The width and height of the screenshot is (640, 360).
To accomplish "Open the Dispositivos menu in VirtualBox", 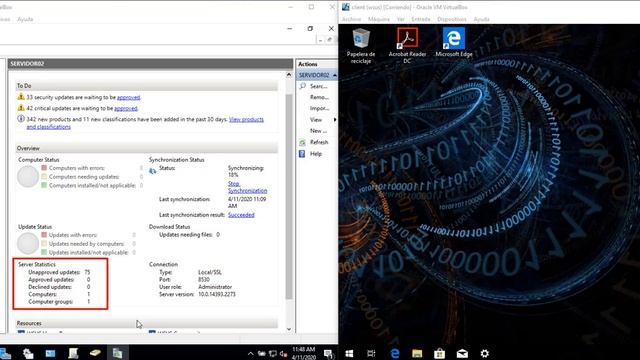I will pos(451,19).
